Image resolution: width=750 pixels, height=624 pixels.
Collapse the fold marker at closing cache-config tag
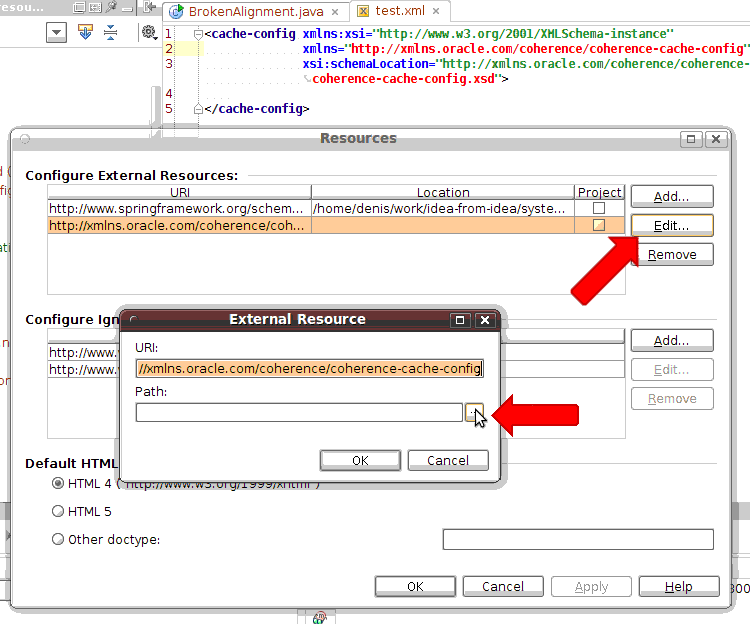point(198,109)
